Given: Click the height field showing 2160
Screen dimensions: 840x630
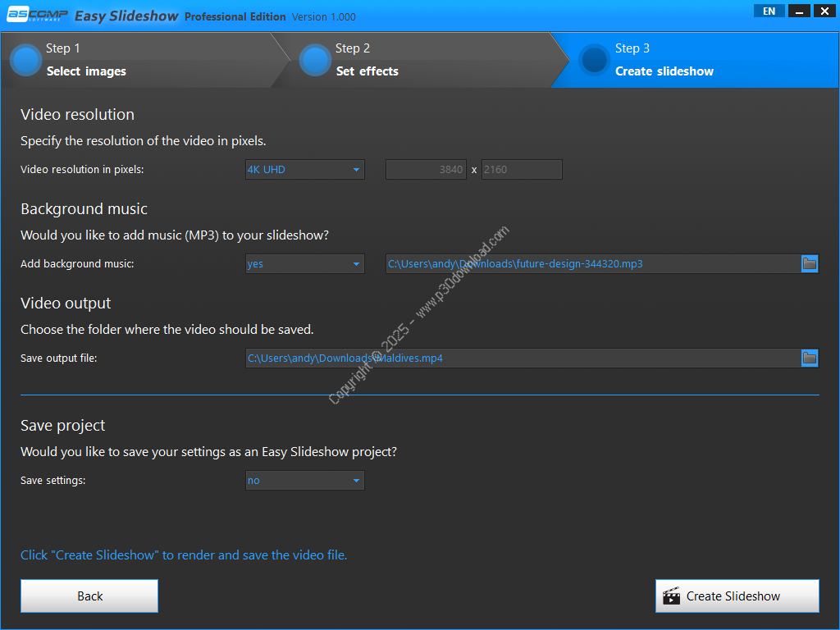Looking at the screenshot, I should pyautogui.click(x=521, y=170).
